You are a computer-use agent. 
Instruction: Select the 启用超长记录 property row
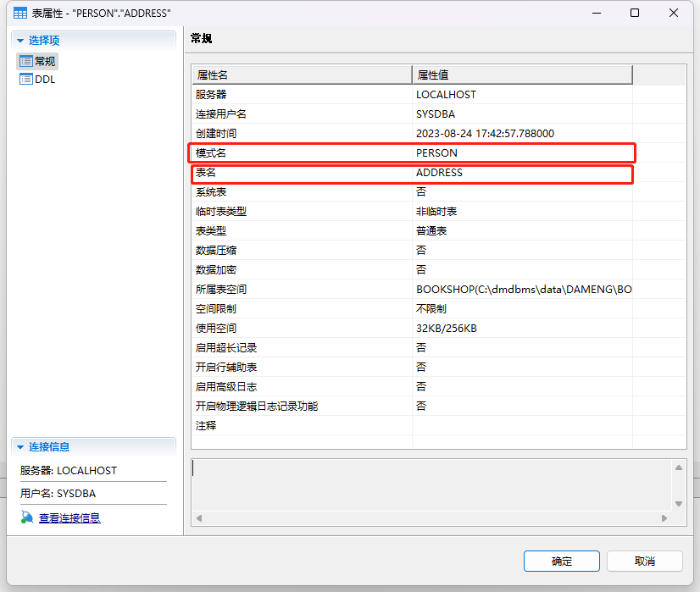click(x=439, y=347)
